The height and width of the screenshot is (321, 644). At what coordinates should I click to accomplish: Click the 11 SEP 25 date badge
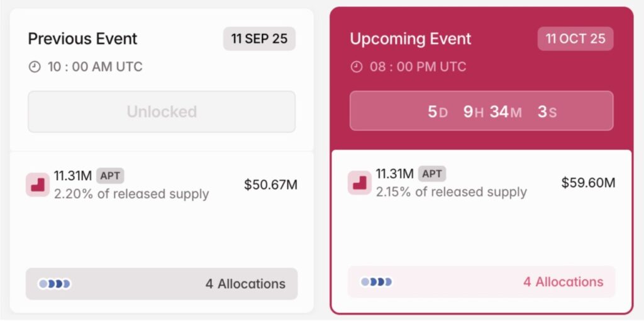pyautogui.click(x=259, y=38)
